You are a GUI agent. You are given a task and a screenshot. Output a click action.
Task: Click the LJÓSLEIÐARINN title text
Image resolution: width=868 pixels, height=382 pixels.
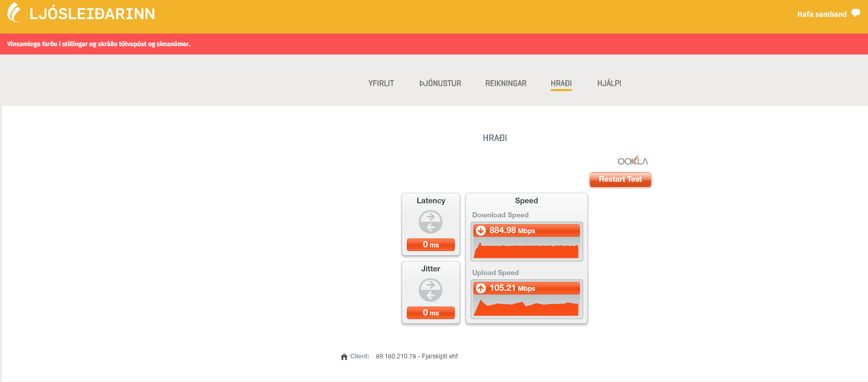coord(92,14)
